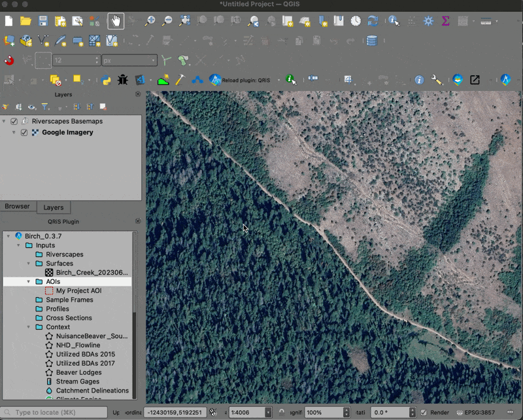Select My Project AOI item
Viewport: 523px width, 420px height.
78,291
